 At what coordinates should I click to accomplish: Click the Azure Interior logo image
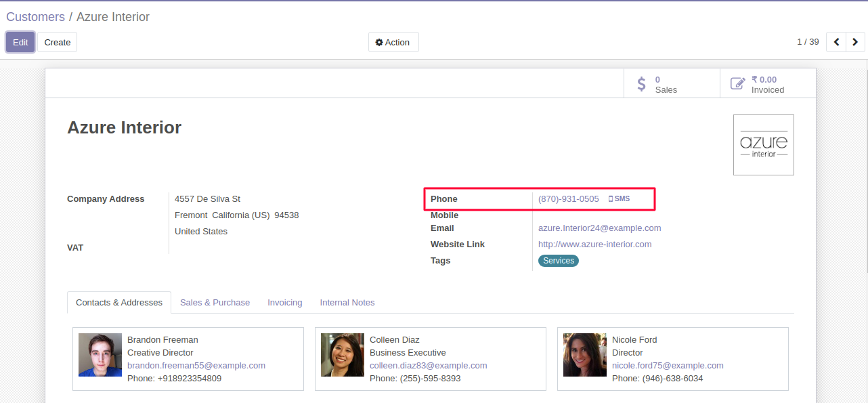click(x=763, y=145)
